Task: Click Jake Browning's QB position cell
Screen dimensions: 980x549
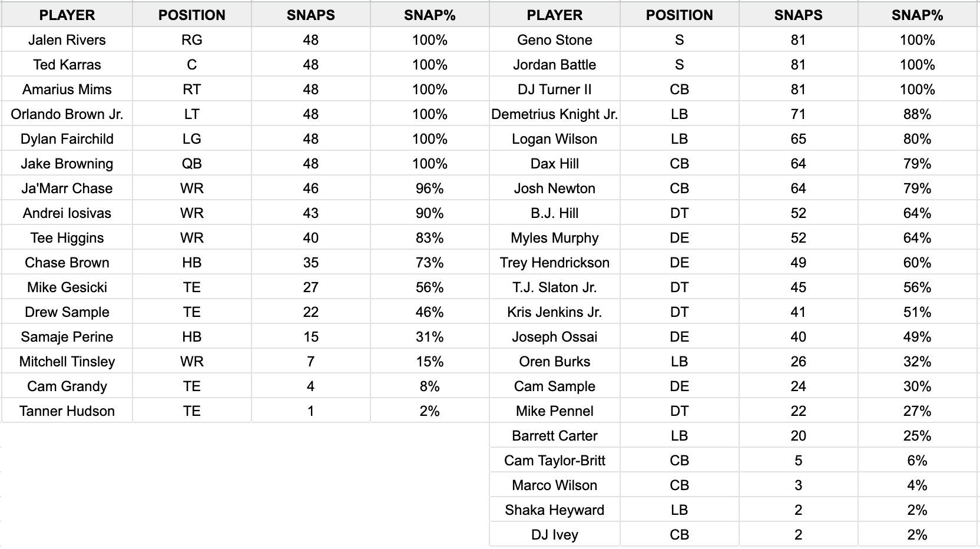Action: tap(192, 164)
